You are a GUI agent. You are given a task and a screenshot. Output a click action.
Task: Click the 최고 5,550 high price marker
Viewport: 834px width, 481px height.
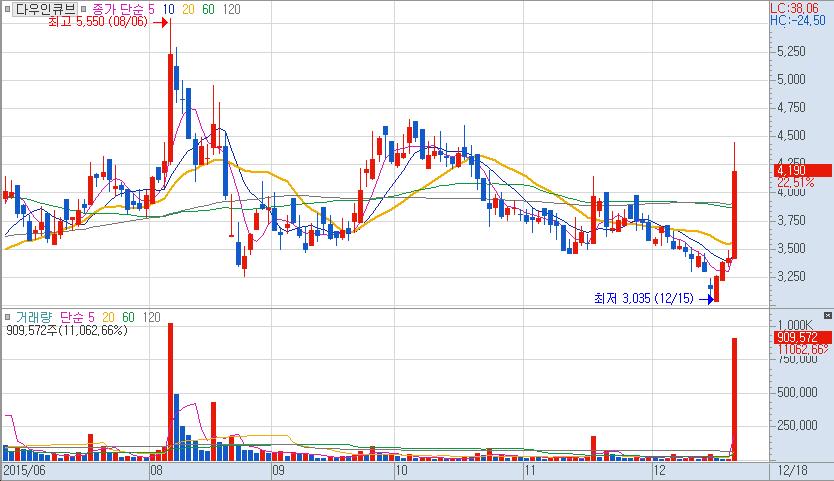104,20
